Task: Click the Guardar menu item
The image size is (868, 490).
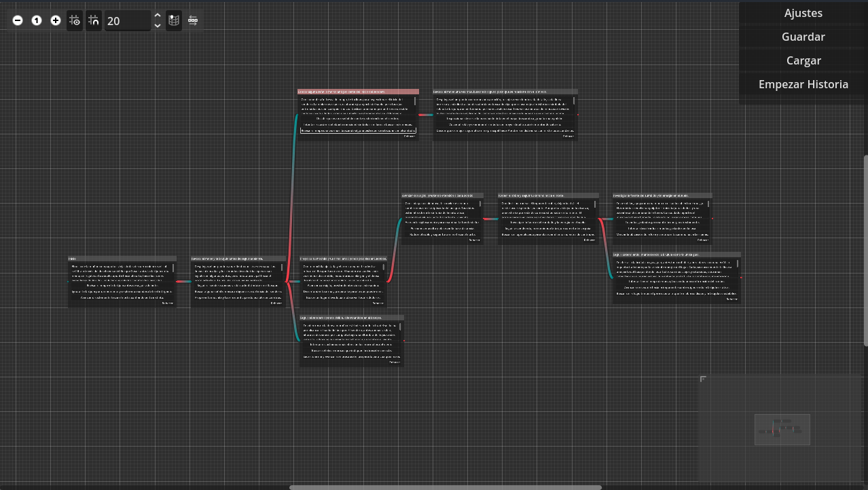Action: 803,37
